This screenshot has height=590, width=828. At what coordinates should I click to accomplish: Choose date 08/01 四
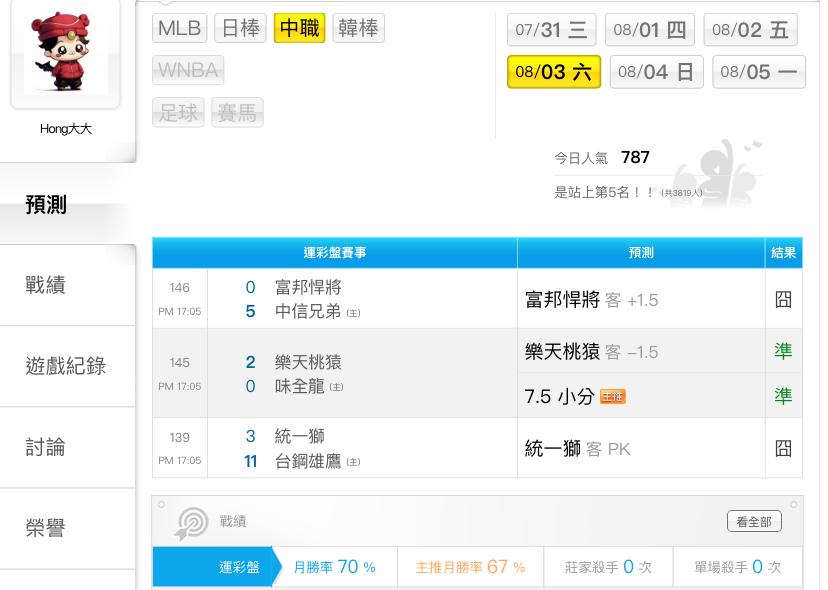click(x=650, y=30)
